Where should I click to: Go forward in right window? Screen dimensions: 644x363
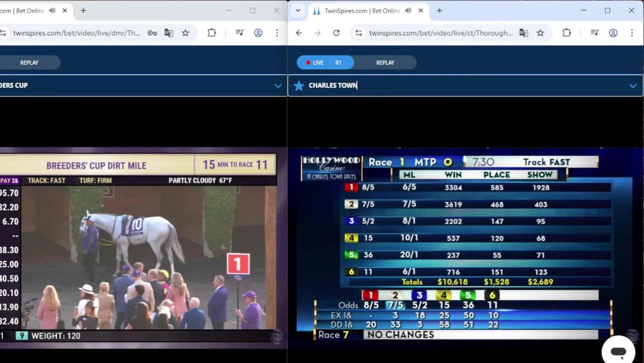(317, 33)
